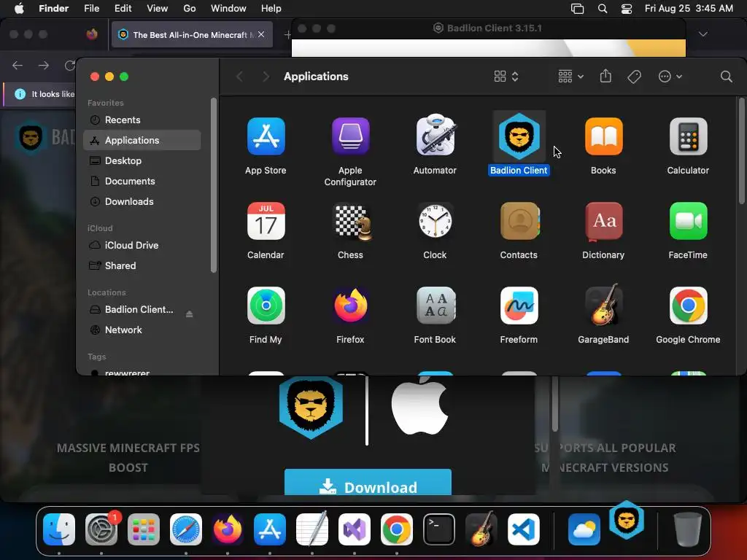Open the Trash in the Dock

point(687,529)
